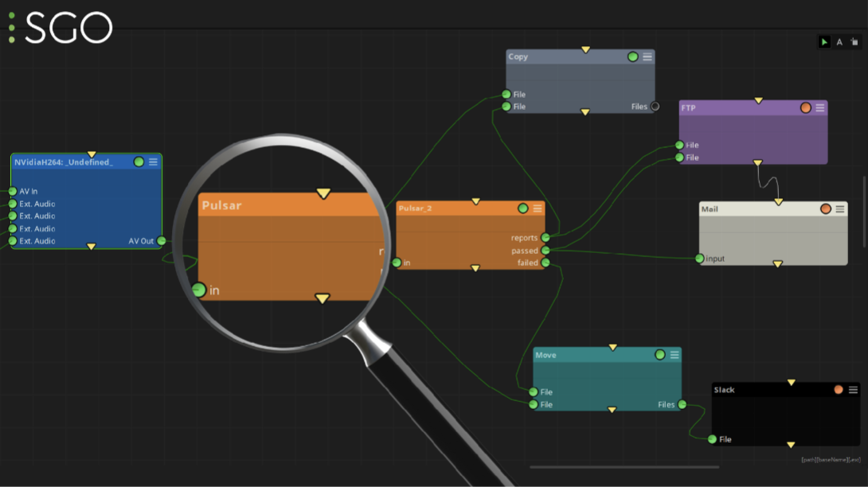Screen dimensions: 868x487
Task: Click the failed output port on Pulsar_2
Action: pyautogui.click(x=545, y=263)
